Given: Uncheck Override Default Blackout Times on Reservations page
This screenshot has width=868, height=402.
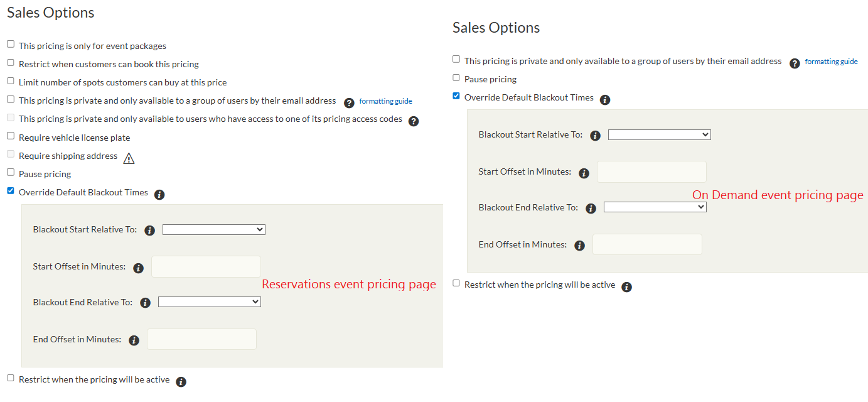Looking at the screenshot, I should (x=11, y=190).
